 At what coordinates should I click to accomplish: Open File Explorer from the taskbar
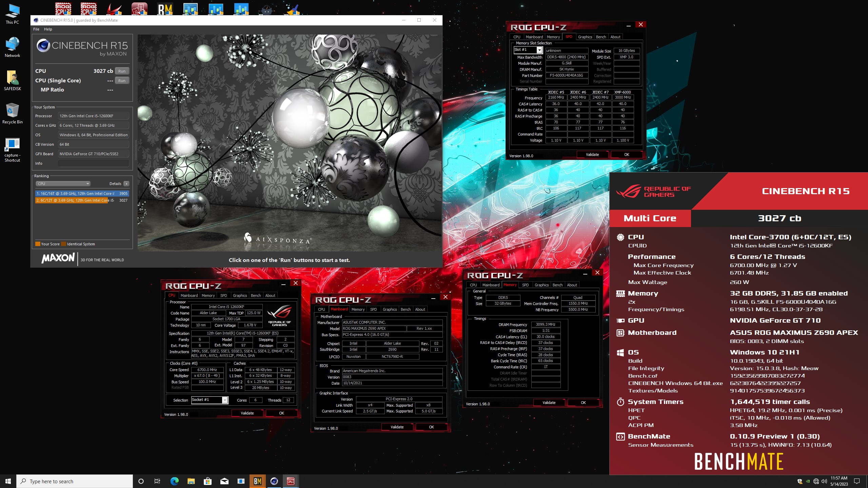click(191, 481)
